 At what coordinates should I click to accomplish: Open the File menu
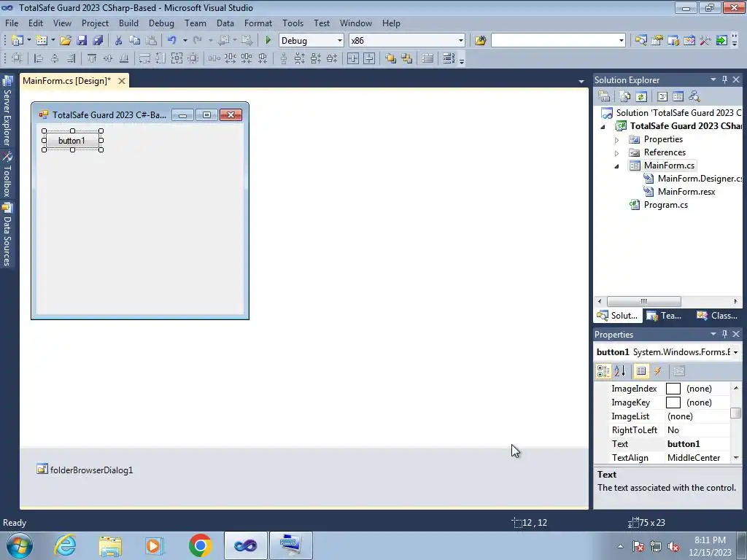tap(12, 23)
